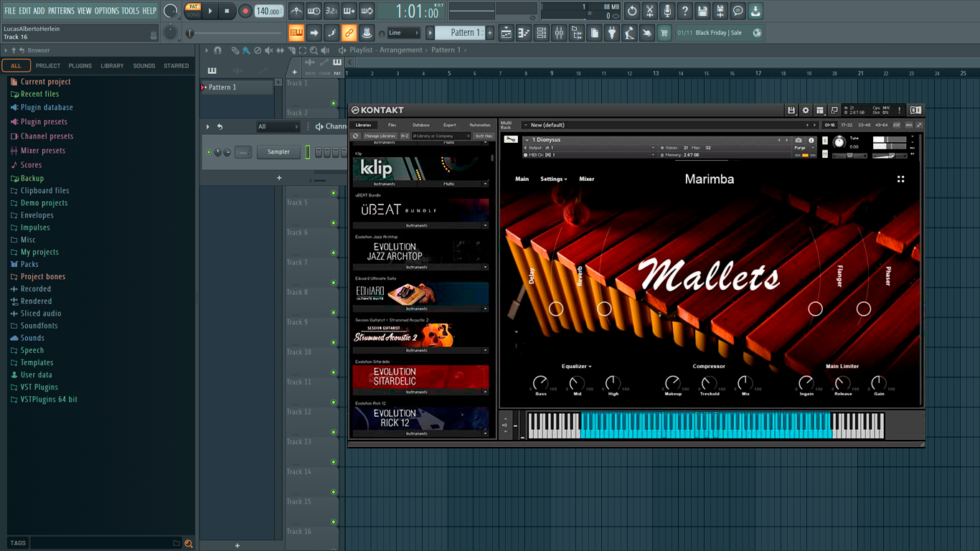The height and width of the screenshot is (551, 980).
Task: Click the record button in the transport
Action: (x=245, y=11)
